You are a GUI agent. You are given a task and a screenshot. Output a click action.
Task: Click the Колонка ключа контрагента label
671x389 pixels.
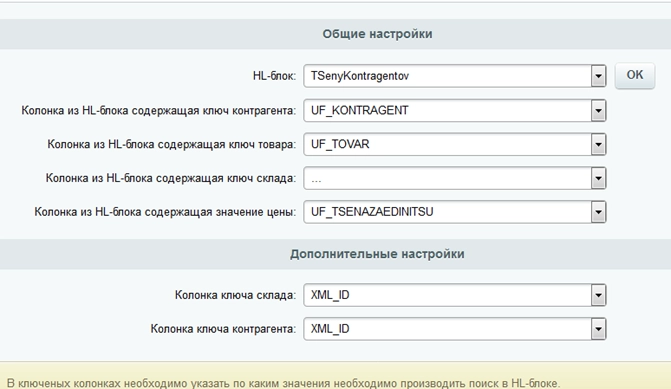[223, 329]
